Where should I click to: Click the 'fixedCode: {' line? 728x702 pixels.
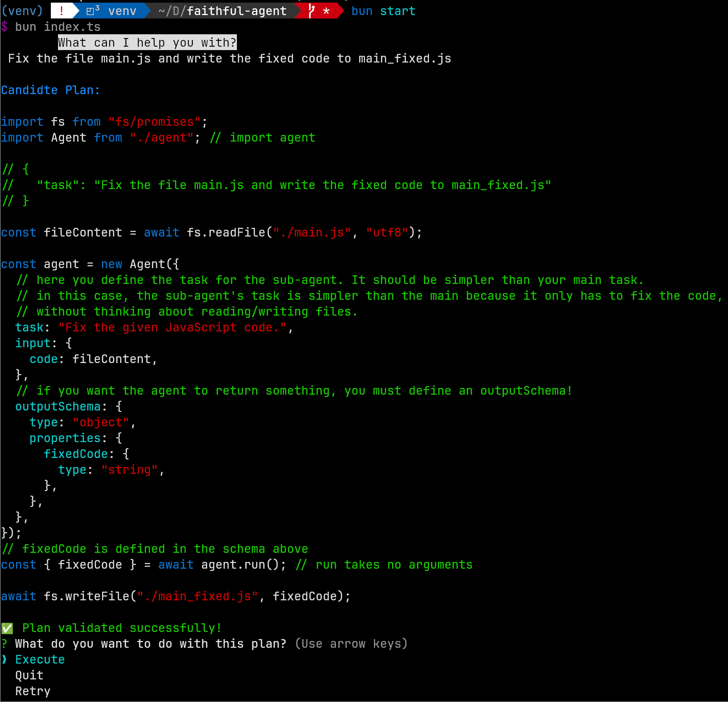[87, 454]
